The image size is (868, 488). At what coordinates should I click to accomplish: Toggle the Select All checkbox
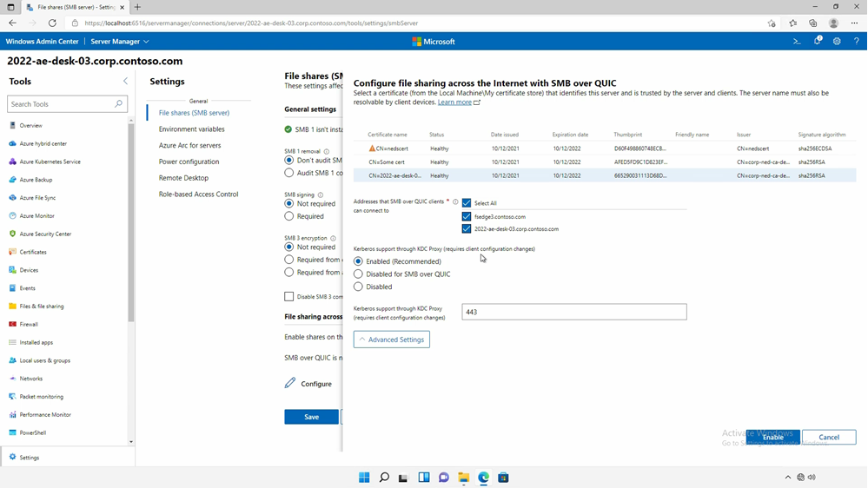[467, 203]
